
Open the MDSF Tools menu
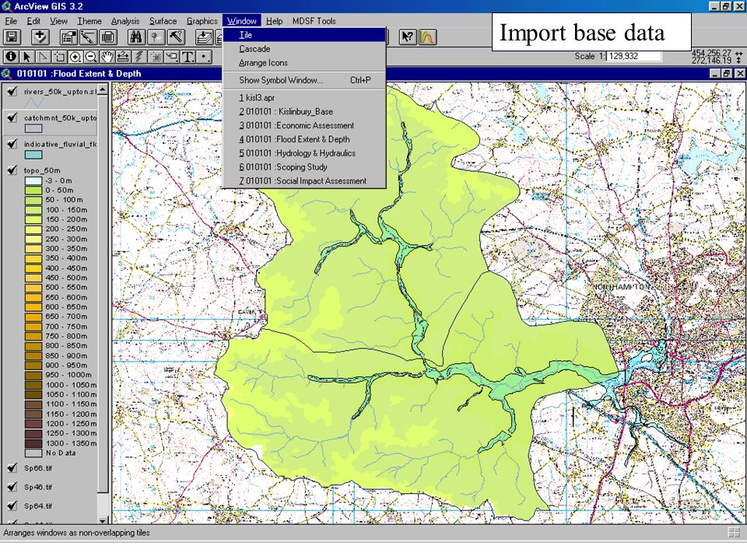point(314,21)
